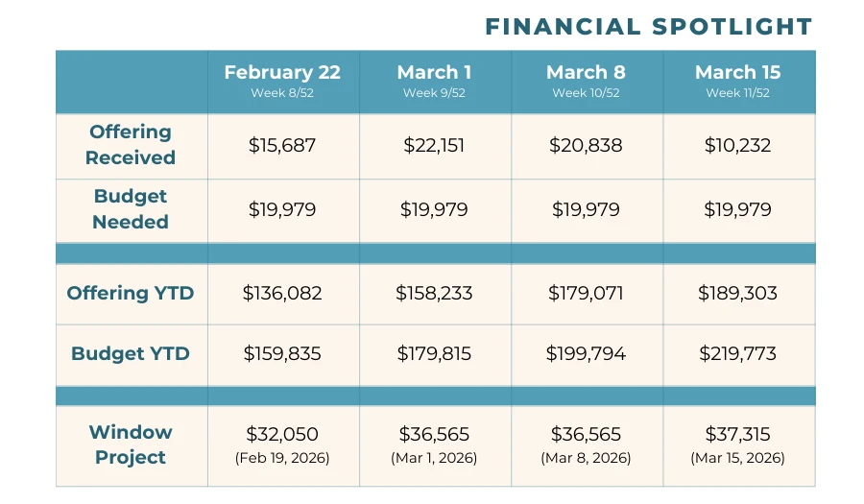The image size is (864, 504).
Task: Click the $22,151 offering cell
Action: [x=434, y=146]
